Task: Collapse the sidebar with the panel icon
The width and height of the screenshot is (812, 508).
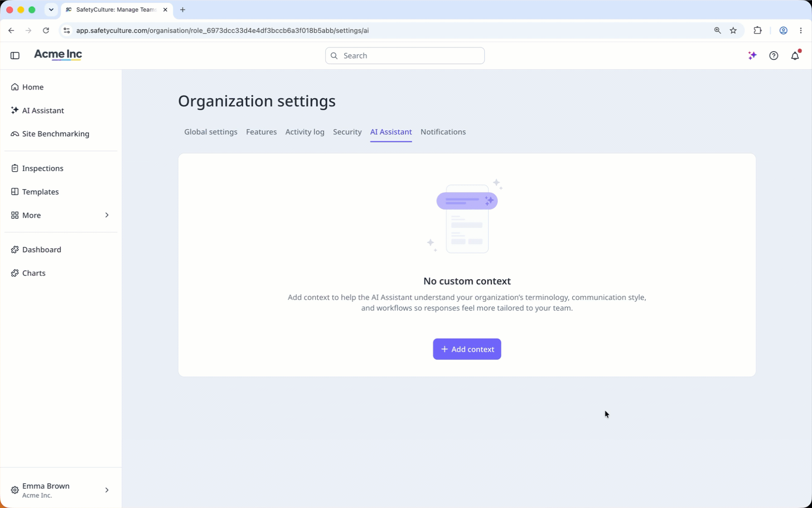Action: click(15, 56)
